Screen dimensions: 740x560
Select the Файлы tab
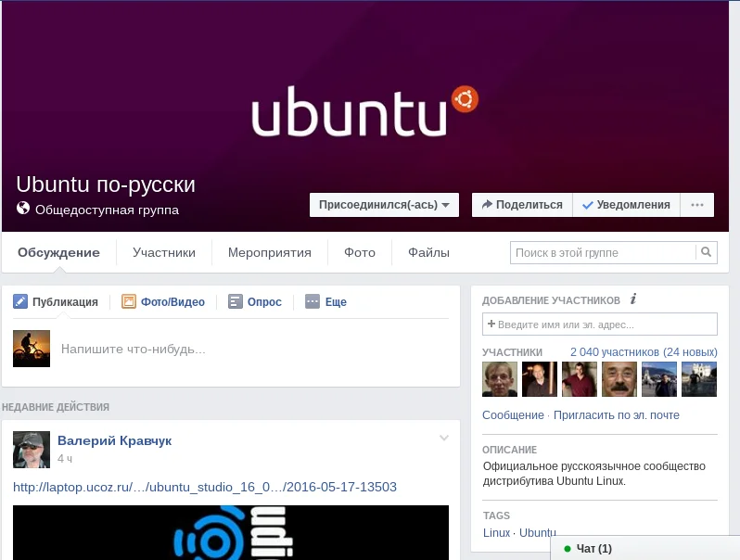click(x=428, y=252)
